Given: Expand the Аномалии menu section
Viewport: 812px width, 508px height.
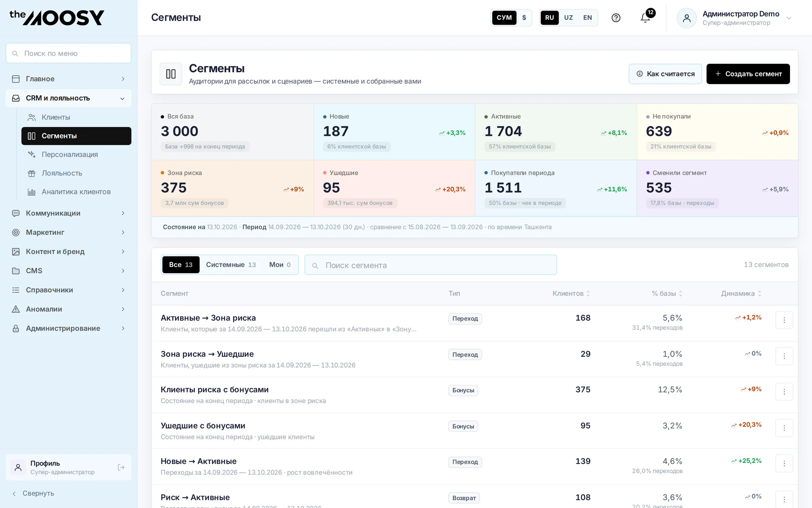Looking at the screenshot, I should click(x=68, y=309).
